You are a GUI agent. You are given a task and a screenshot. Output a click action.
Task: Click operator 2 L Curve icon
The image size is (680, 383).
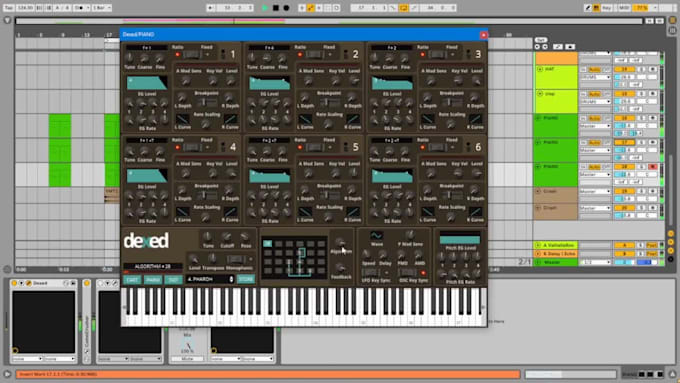(305, 119)
